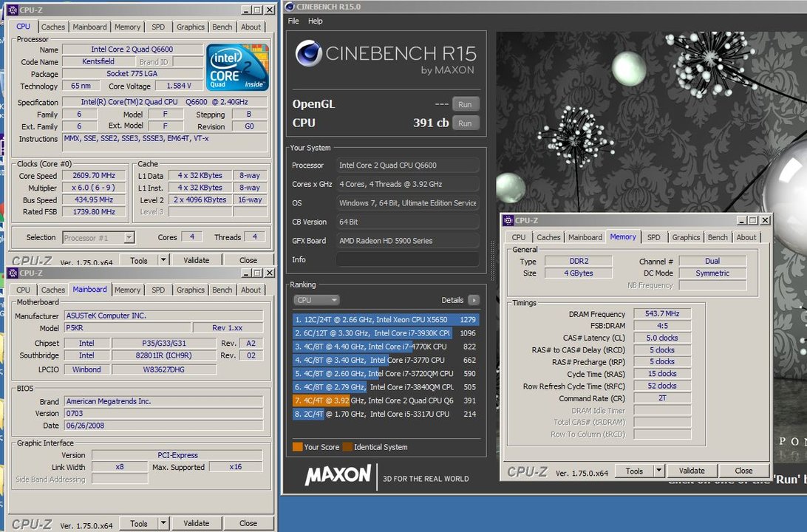Click the Cinebench title bar icon
Screen dimensions: 807x532
(x=290, y=7)
